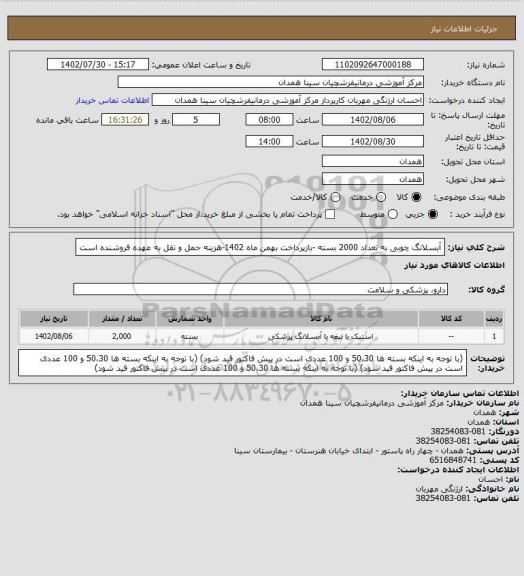Click the delivery province field همدان

pyautogui.click(x=373, y=161)
